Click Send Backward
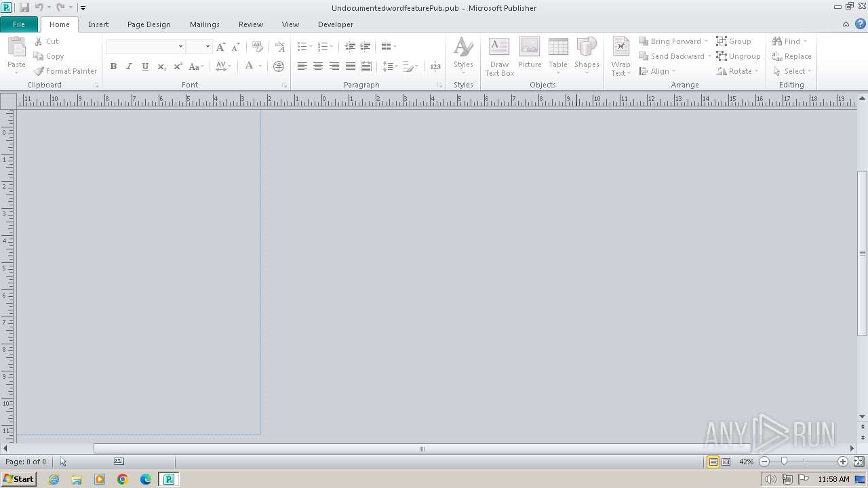The image size is (868, 488). [675, 56]
